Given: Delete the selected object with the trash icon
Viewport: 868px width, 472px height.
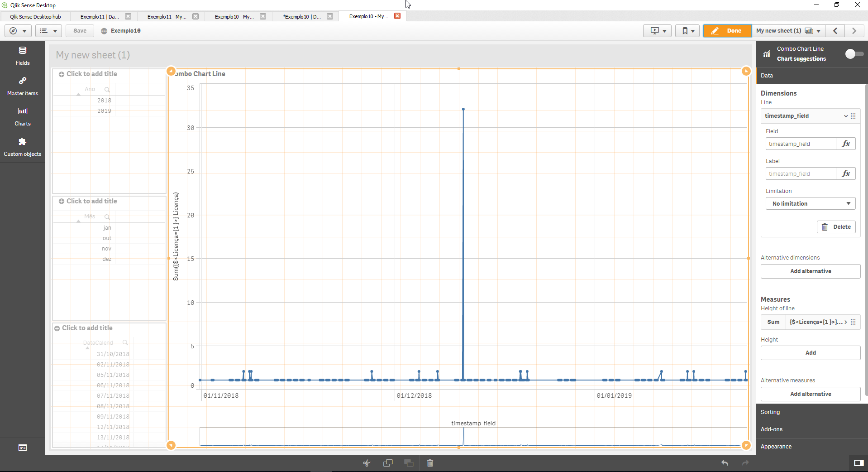Looking at the screenshot, I should point(430,463).
